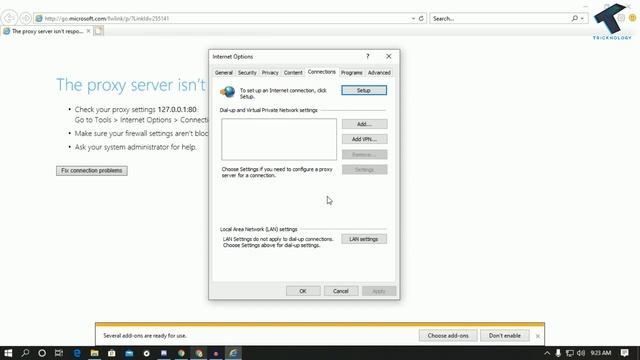Image resolution: width=640 pixels, height=360 pixels.
Task: Dismiss the add-ons notification bar X
Action: click(538, 336)
